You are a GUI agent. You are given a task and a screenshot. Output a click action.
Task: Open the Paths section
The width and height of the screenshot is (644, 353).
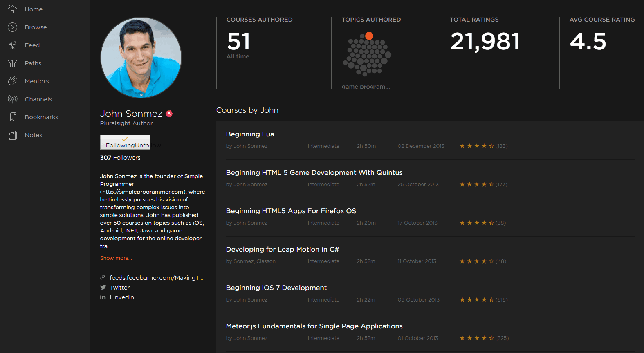click(33, 63)
